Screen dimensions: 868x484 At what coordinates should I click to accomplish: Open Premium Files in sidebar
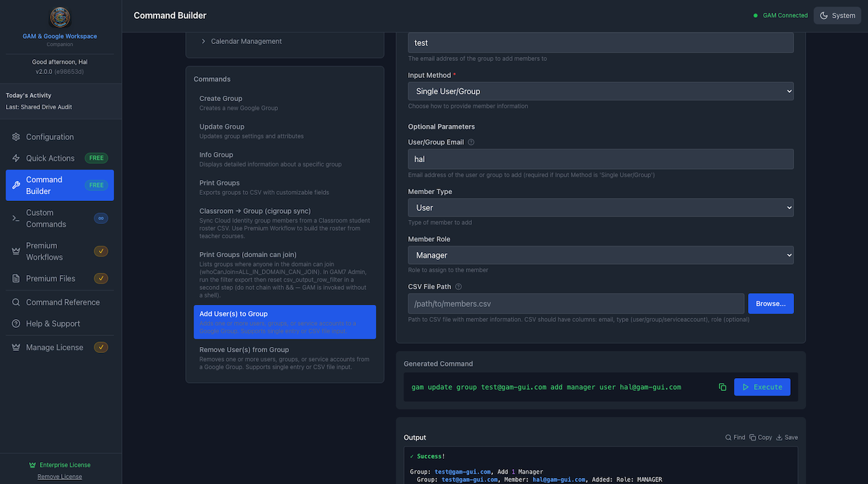coord(60,278)
